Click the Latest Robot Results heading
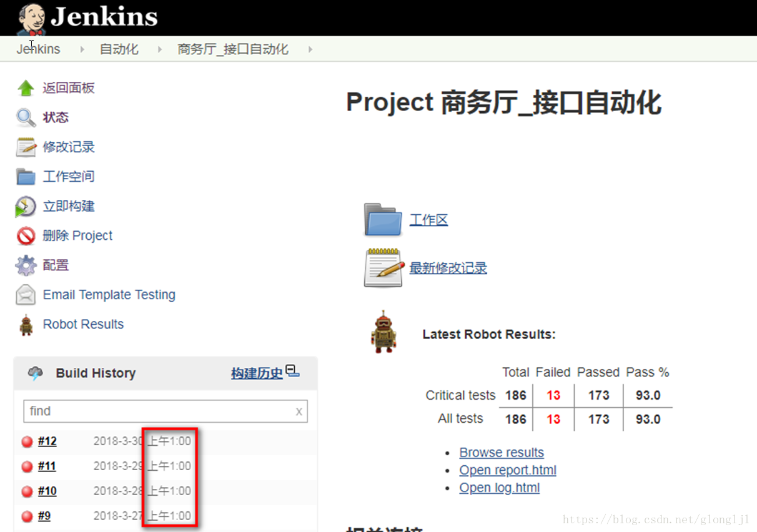The height and width of the screenshot is (532, 757). (489, 335)
